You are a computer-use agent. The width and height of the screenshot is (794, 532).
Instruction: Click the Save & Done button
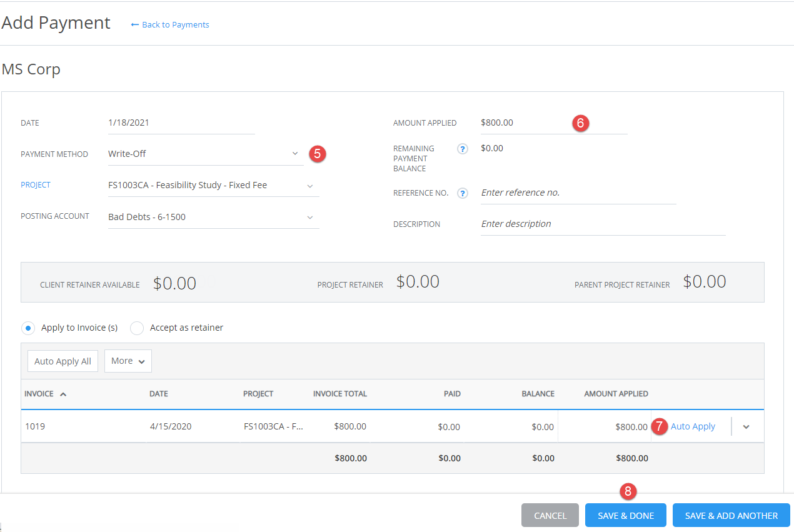click(625, 515)
